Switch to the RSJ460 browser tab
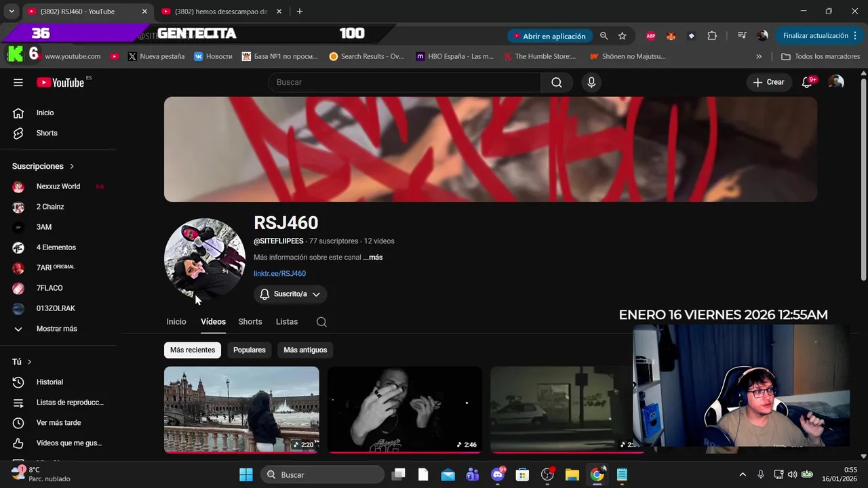 pos(87,12)
